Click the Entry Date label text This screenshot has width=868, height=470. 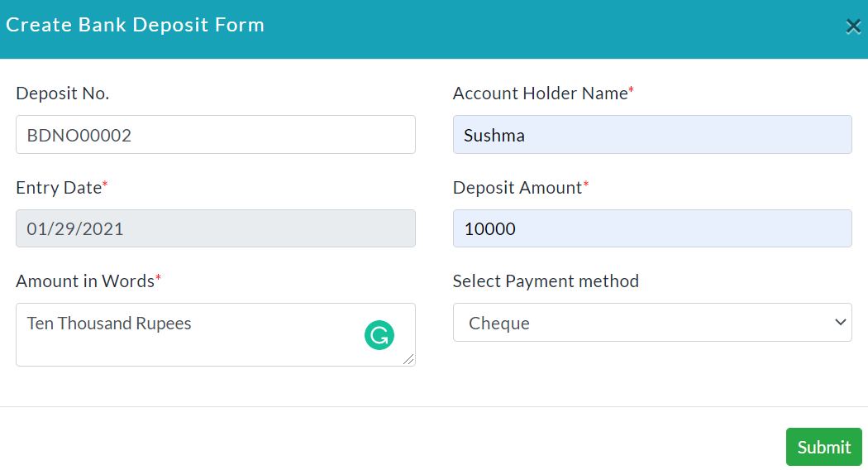click(59, 188)
